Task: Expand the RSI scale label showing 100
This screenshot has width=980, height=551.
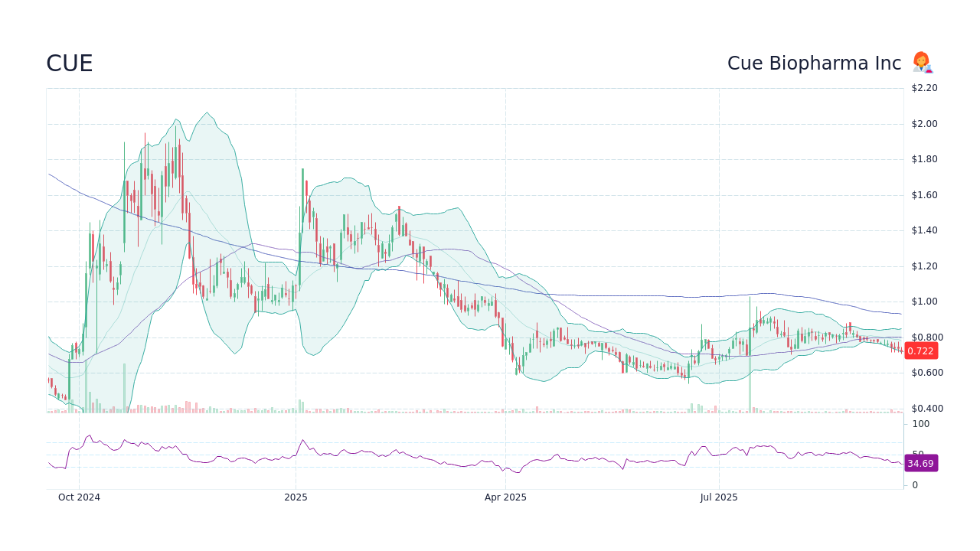Action: pos(920,424)
